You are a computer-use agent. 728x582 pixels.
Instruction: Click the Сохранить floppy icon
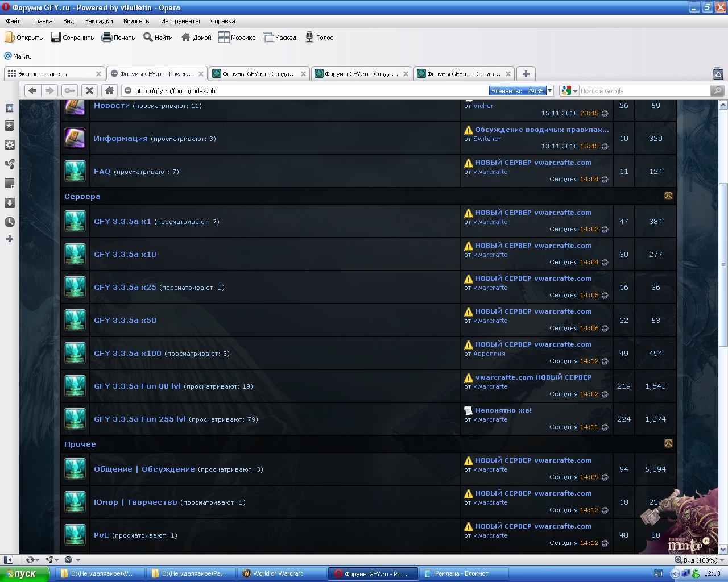pyautogui.click(x=56, y=37)
